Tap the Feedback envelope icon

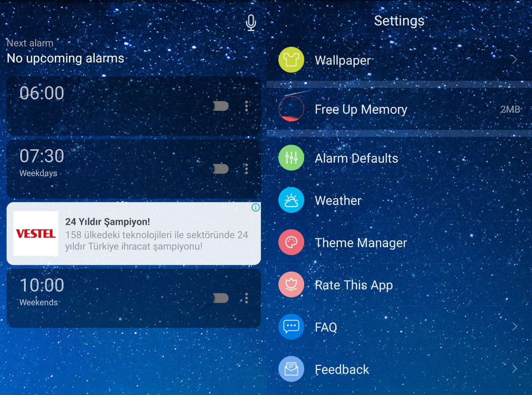[x=291, y=369]
